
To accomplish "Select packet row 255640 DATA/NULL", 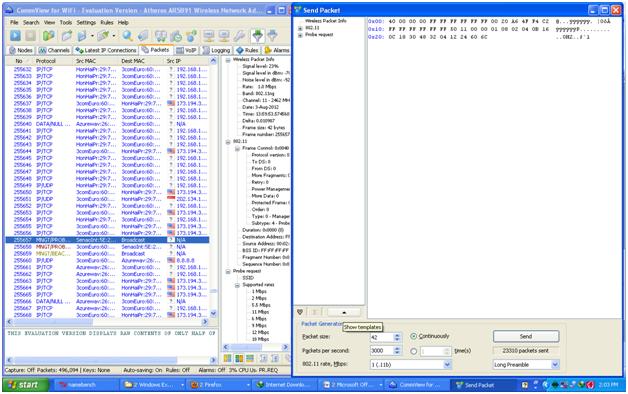I will pos(107,124).
